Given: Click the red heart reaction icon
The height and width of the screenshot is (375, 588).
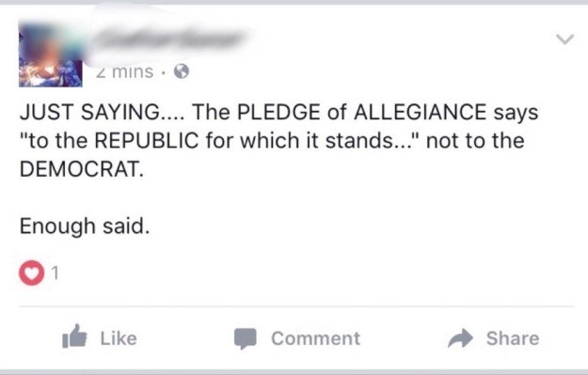Looking at the screenshot, I should point(31,273).
